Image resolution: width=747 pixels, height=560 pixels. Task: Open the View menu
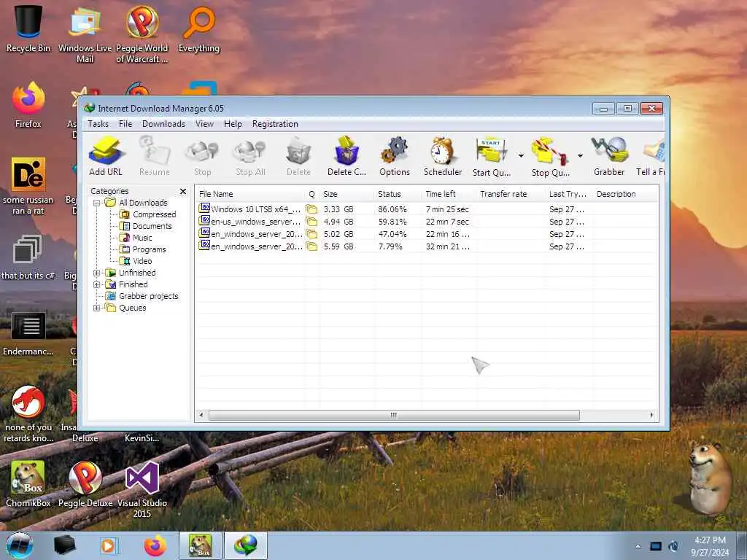tap(204, 124)
